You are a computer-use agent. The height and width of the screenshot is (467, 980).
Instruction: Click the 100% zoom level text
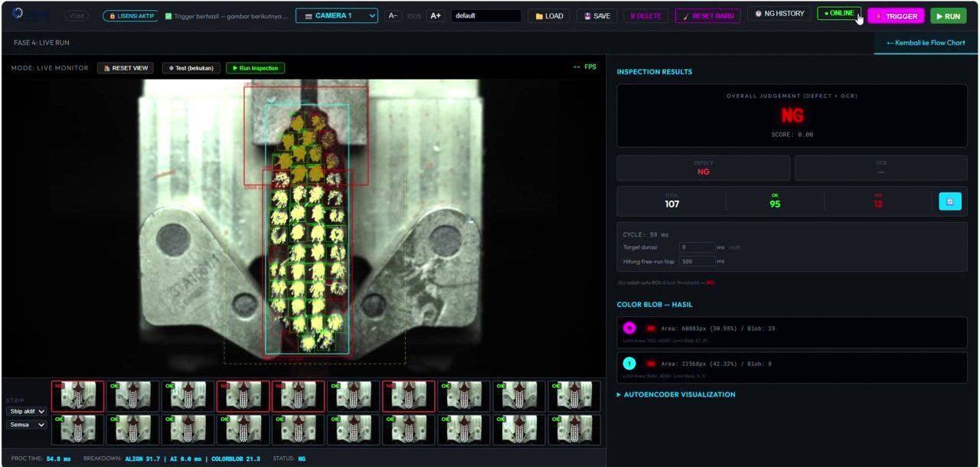413,16
